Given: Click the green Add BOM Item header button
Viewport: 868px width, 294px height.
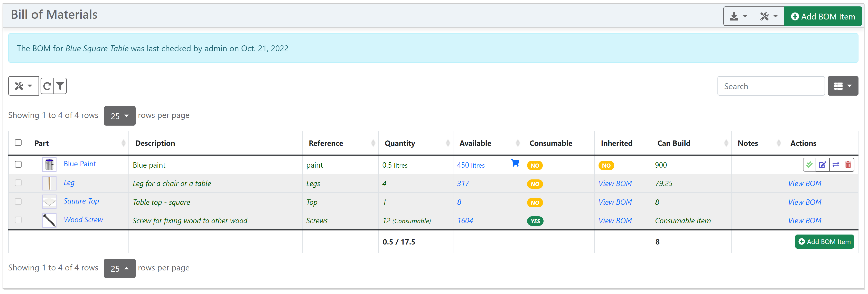Looking at the screenshot, I should (823, 16).
